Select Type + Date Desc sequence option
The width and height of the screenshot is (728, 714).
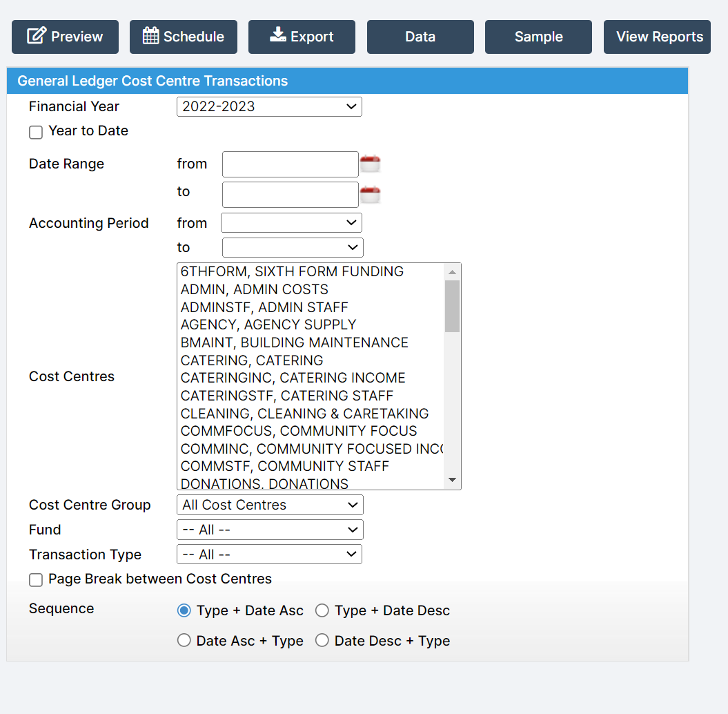(x=322, y=610)
